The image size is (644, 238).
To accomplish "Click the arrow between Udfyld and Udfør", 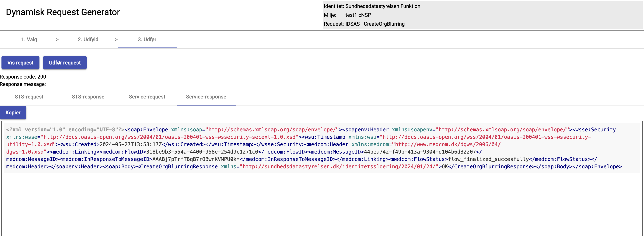I will (x=116, y=40).
